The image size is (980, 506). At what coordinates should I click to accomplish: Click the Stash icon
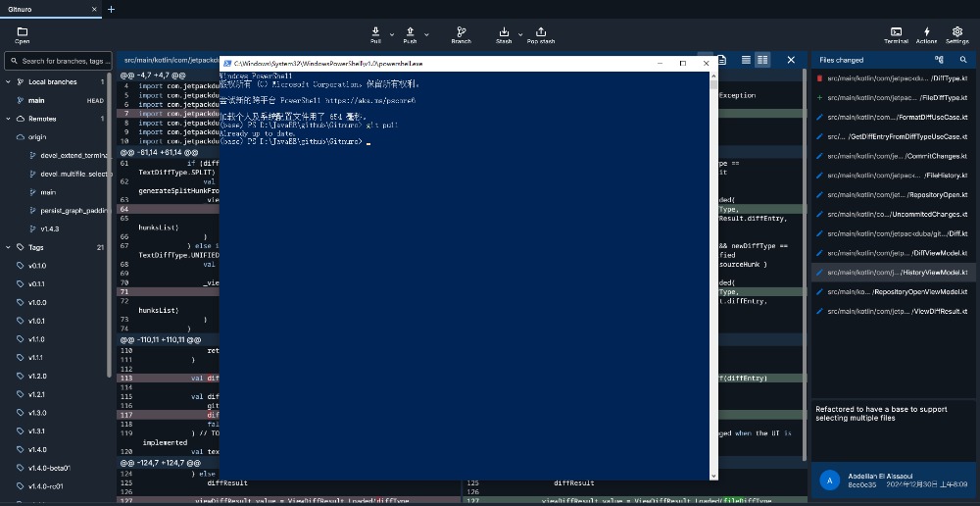click(504, 31)
